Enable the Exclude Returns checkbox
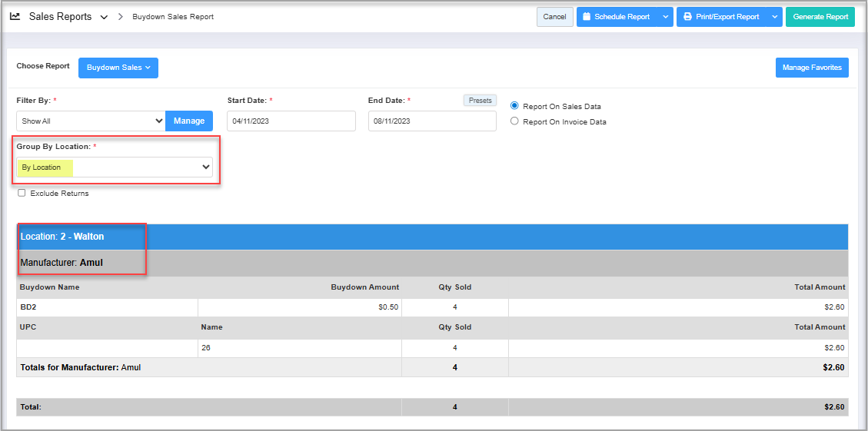 coord(22,193)
